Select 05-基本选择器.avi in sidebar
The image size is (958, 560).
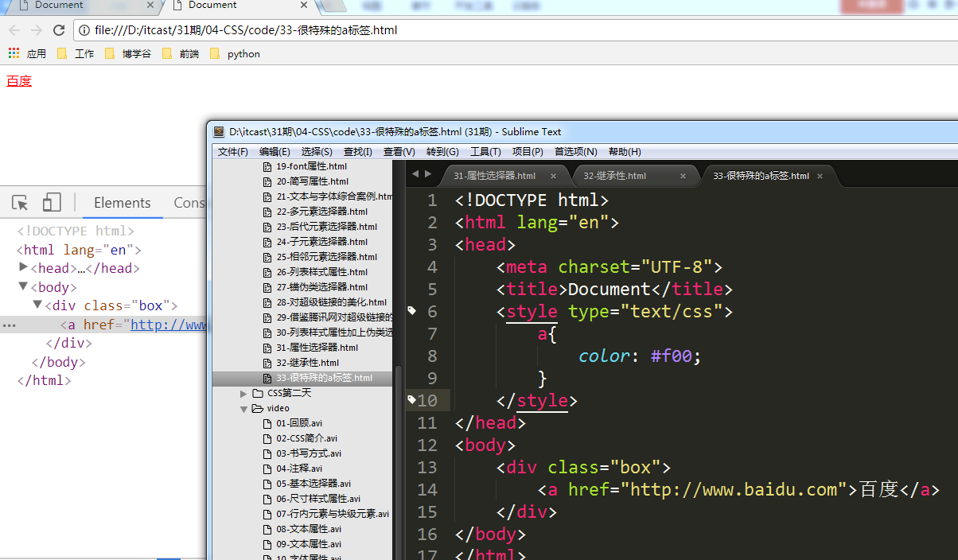click(313, 484)
